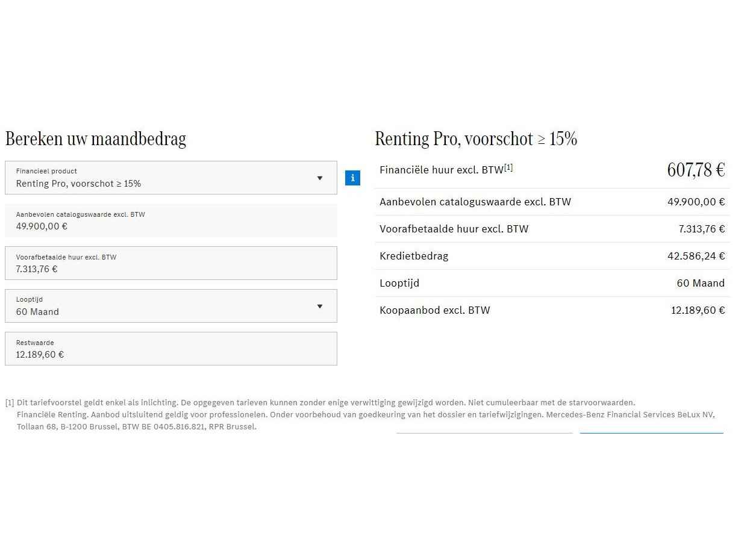Screen dimensions: 747x560
Task: Click the [1] marker in the bottom disclaimer
Action: 10,403
